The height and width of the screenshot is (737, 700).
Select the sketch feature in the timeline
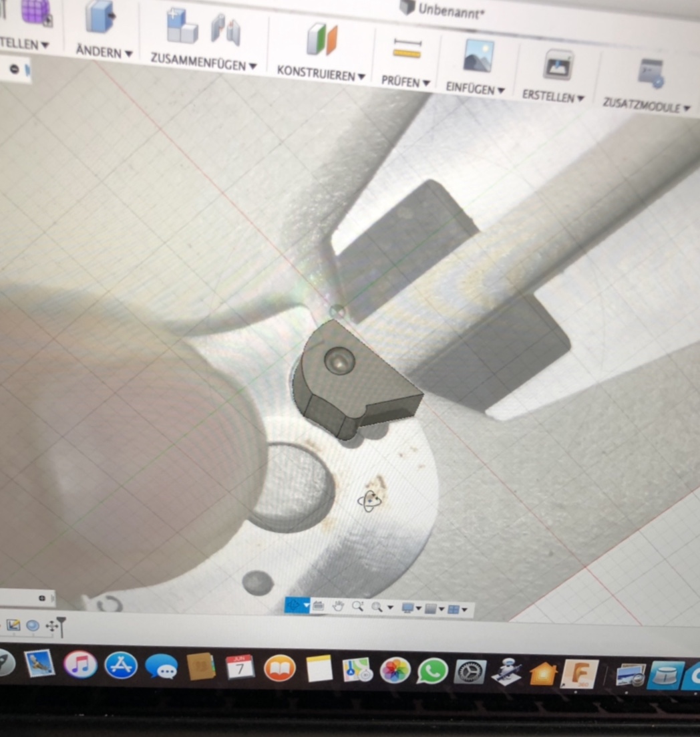13,626
